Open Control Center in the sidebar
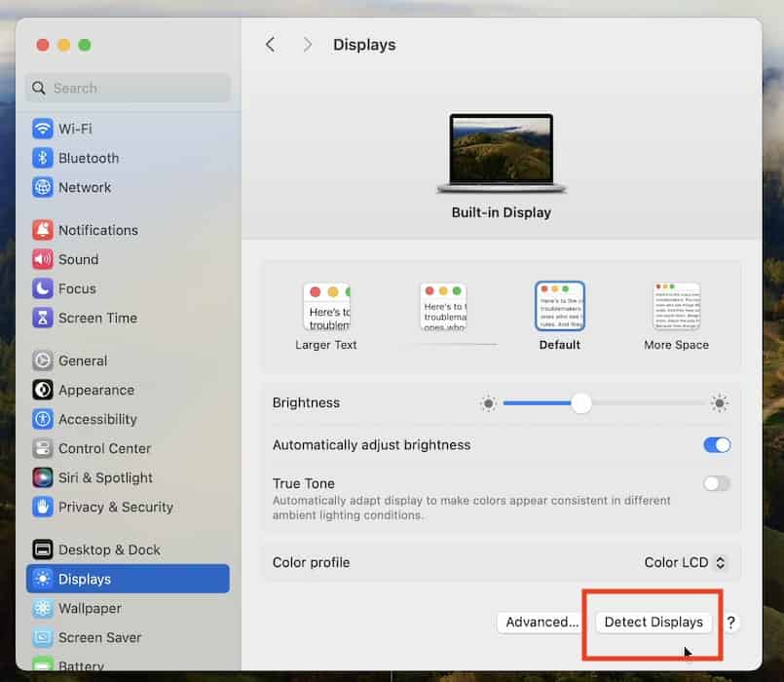 click(104, 448)
